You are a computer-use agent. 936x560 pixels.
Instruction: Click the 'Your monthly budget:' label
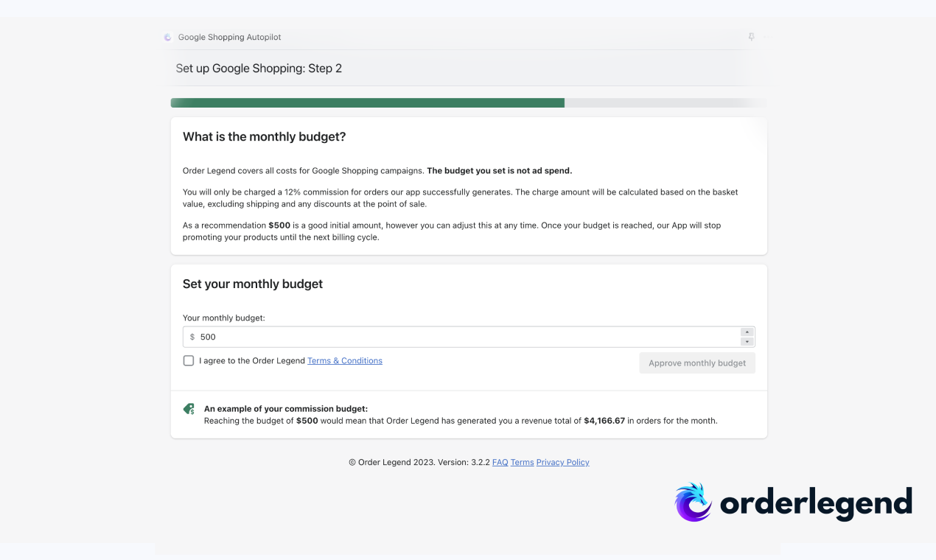click(224, 318)
